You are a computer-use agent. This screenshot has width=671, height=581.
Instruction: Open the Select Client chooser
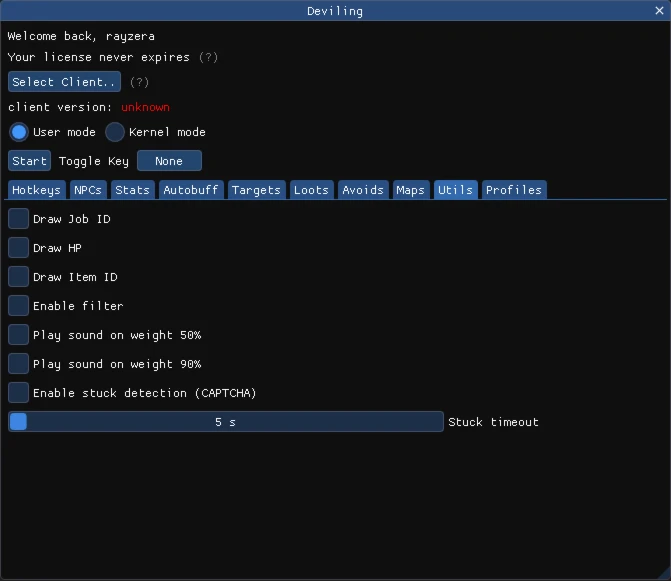(x=65, y=82)
